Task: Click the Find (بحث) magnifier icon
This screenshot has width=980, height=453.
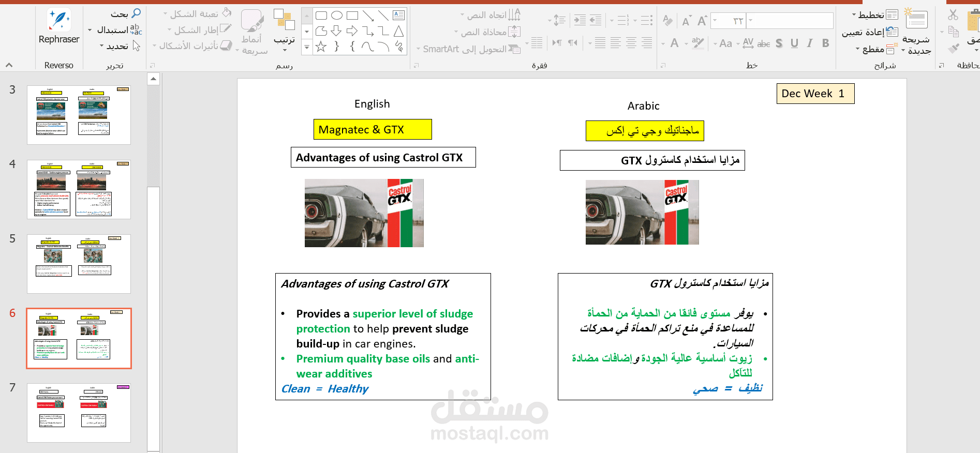Action: point(136,13)
